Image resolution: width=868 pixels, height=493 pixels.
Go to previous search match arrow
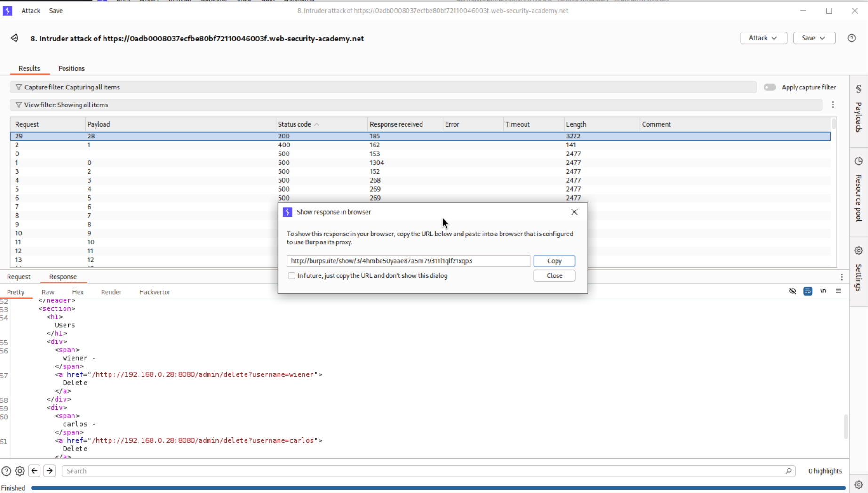[34, 471]
